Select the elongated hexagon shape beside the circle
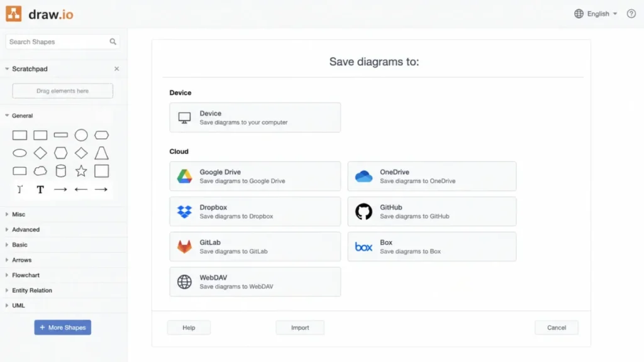This screenshot has height=362, width=644. (101, 135)
